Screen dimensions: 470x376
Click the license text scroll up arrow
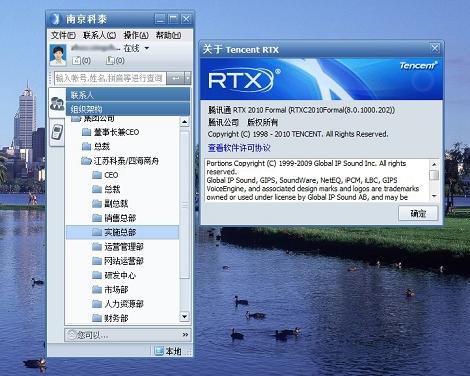(434, 164)
